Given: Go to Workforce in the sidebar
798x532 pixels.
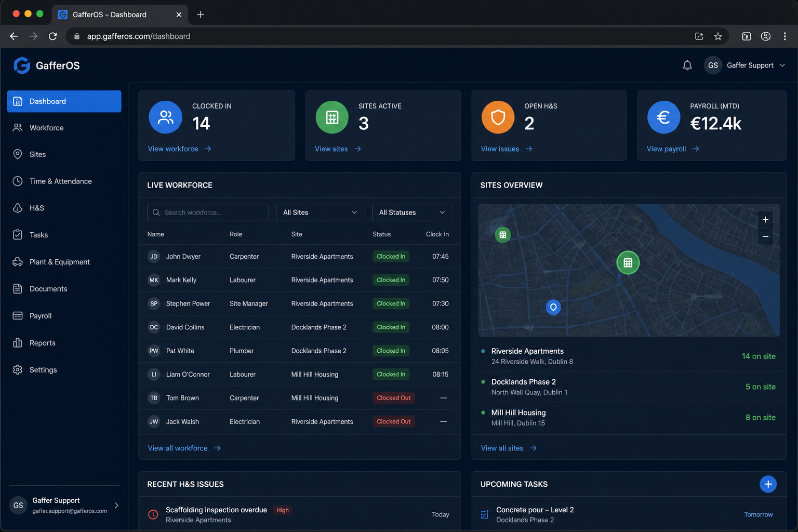Looking at the screenshot, I should (64, 128).
